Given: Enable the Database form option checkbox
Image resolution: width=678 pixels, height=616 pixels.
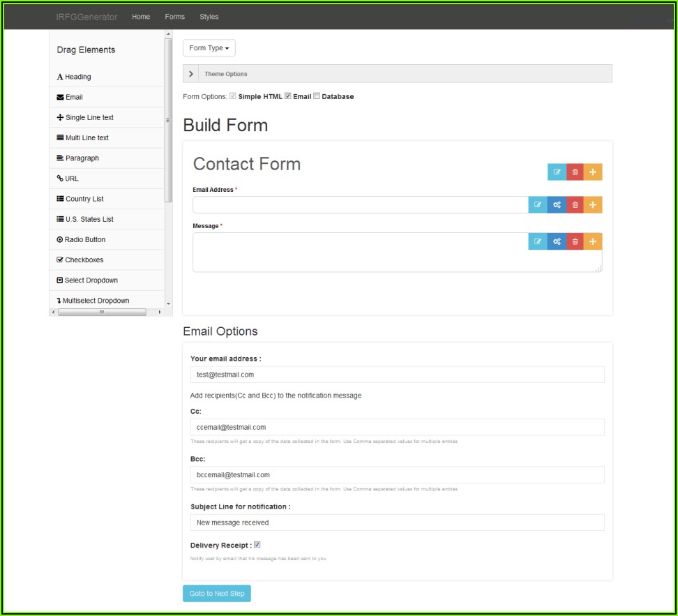Looking at the screenshot, I should pos(317,96).
